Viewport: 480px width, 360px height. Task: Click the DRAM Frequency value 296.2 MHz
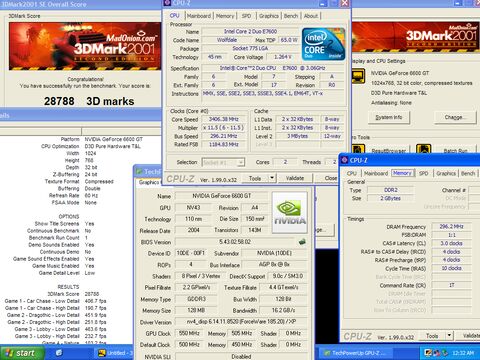[x=451, y=226]
